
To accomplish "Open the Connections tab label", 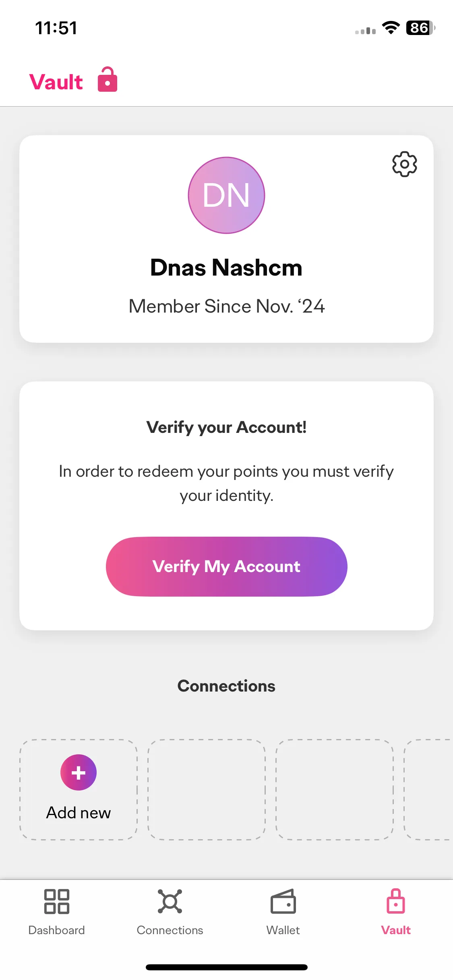I will (x=170, y=931).
